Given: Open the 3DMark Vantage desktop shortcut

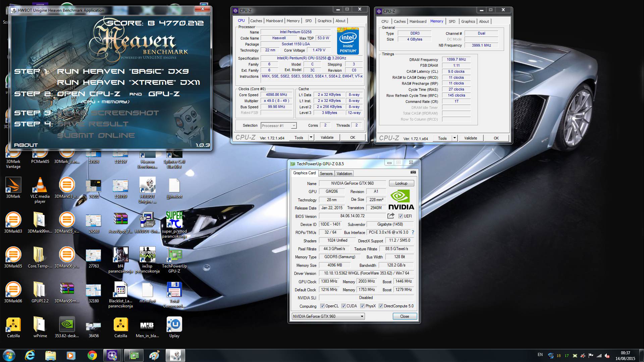Looking at the screenshot, I should pyautogui.click(x=13, y=158).
